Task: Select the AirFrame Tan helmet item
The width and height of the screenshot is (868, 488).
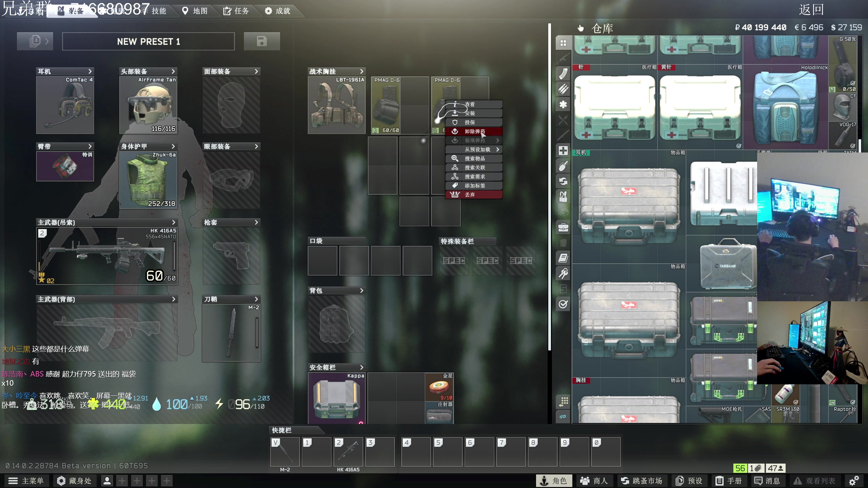Action: (x=148, y=105)
